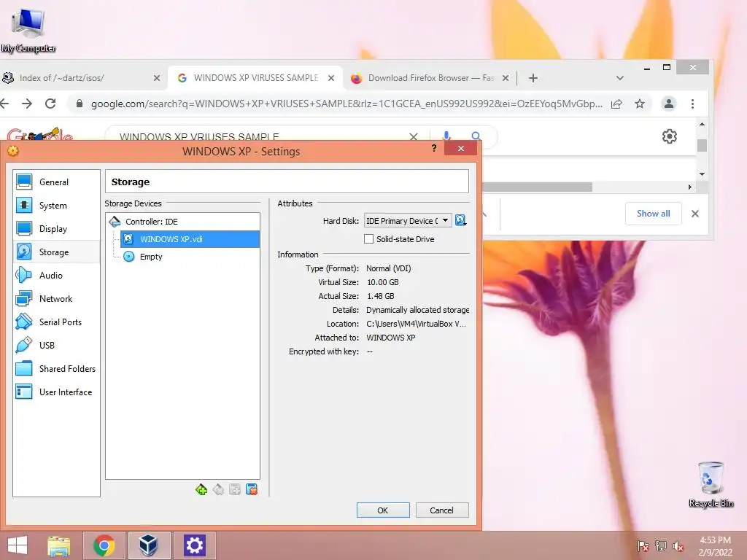
Task: Click Cancel in the Settings dialog
Action: [442, 510]
